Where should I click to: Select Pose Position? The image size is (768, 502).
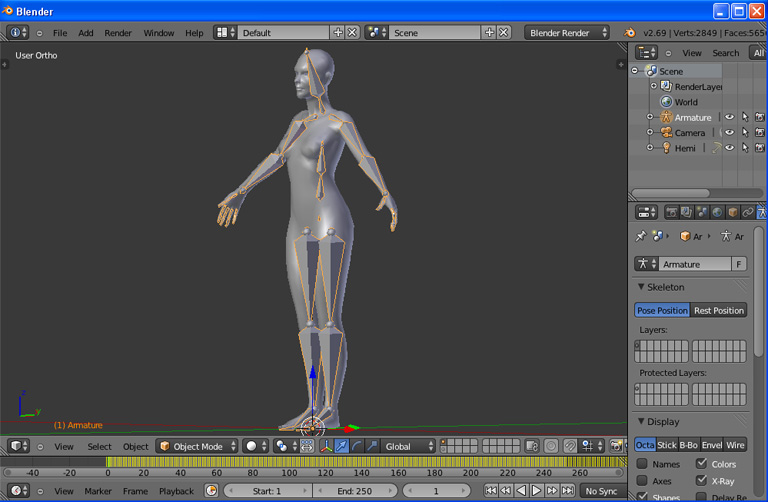(662, 310)
